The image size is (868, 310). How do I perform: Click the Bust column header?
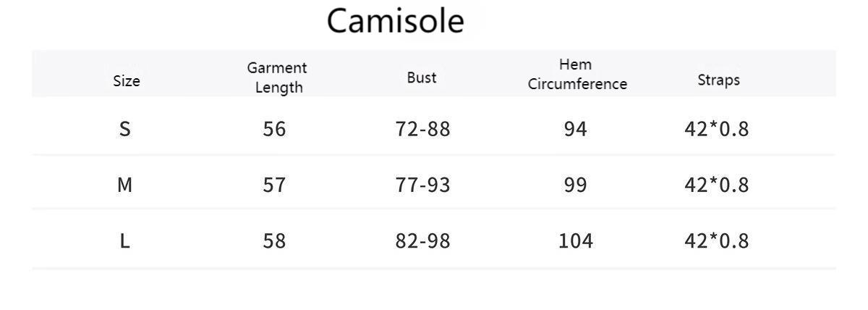[x=422, y=77]
